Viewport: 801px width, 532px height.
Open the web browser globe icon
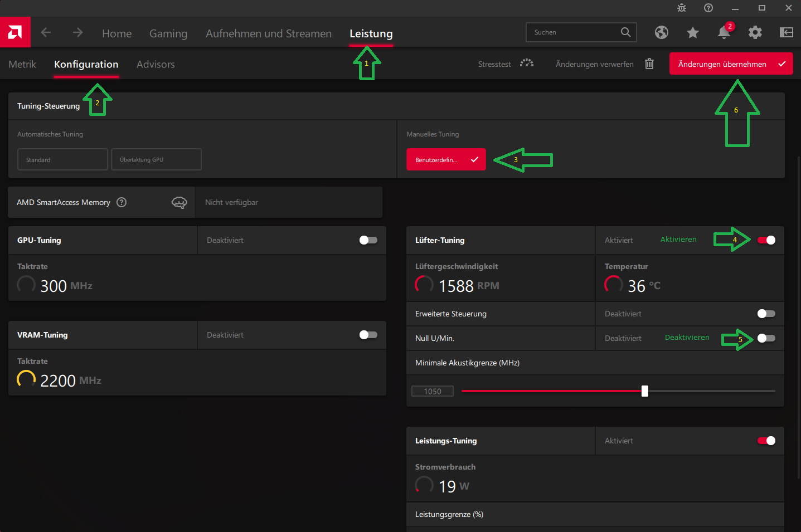click(662, 33)
